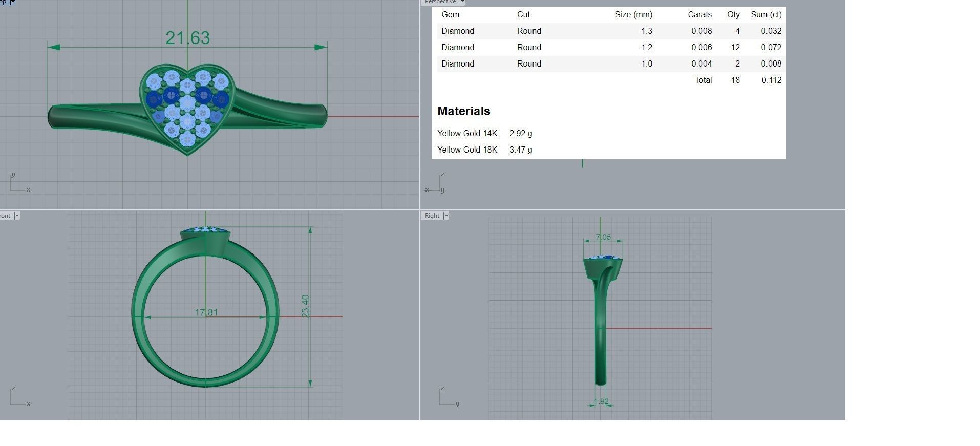Click the 0.006 carats value
980x446 pixels.
click(x=701, y=48)
